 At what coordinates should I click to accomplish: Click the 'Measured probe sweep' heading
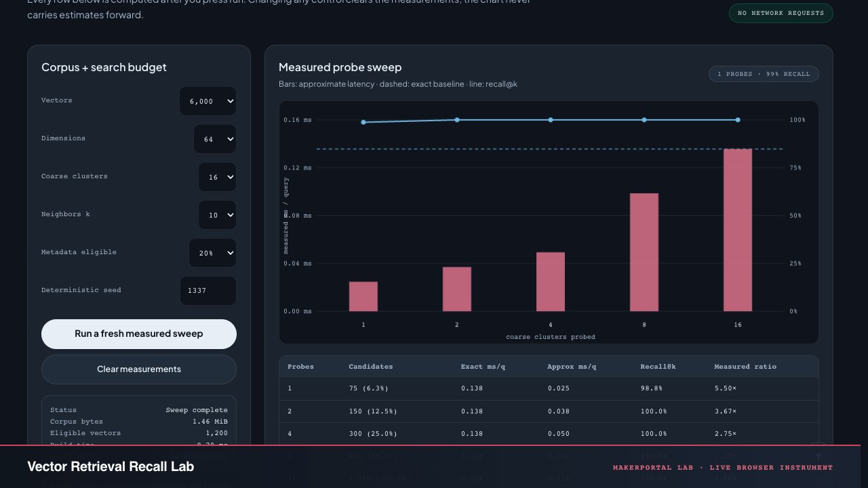click(340, 68)
